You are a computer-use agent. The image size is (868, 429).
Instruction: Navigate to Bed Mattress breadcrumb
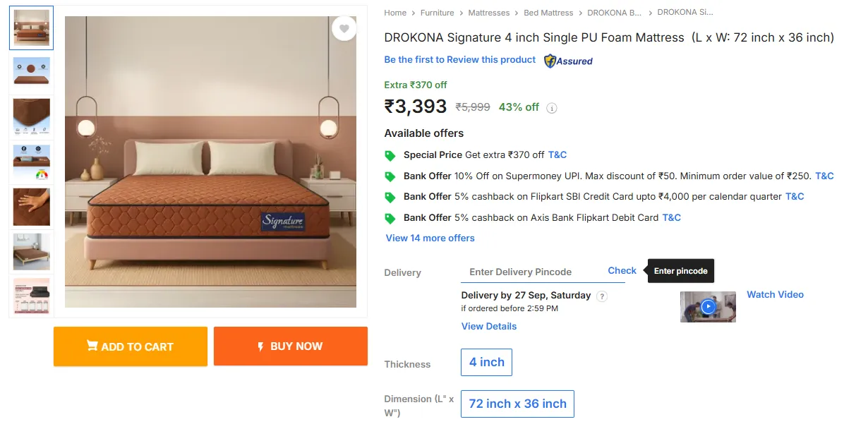point(548,13)
